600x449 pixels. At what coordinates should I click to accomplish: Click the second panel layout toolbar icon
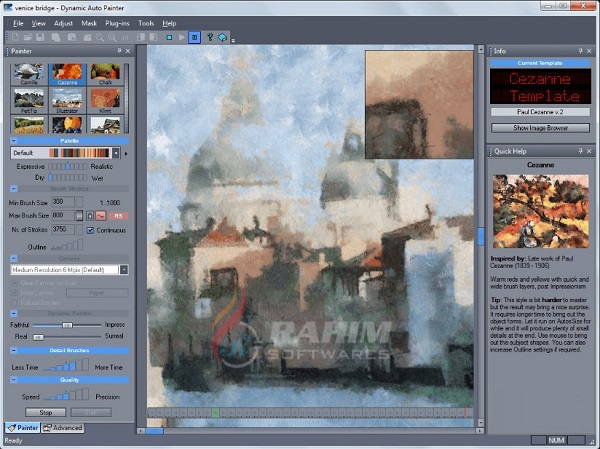153,37
